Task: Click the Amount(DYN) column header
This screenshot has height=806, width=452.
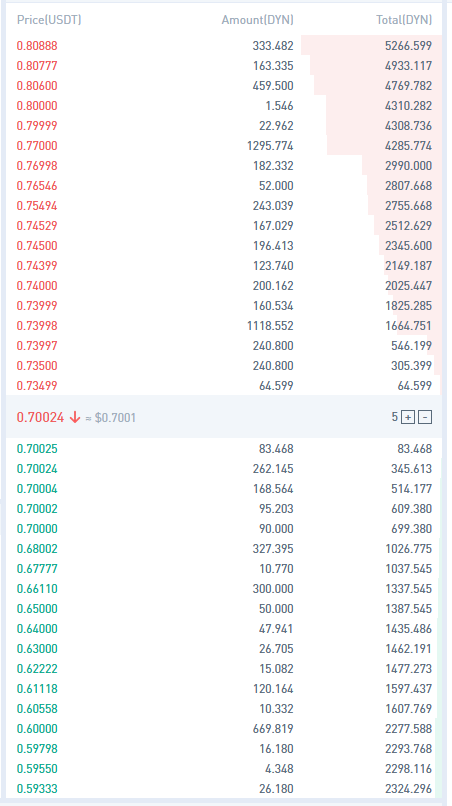Action: click(x=257, y=20)
